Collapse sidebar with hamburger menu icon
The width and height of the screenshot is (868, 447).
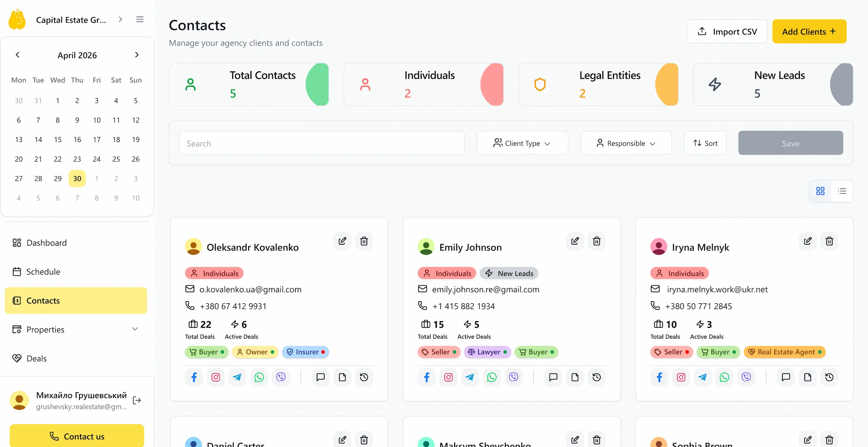click(140, 19)
